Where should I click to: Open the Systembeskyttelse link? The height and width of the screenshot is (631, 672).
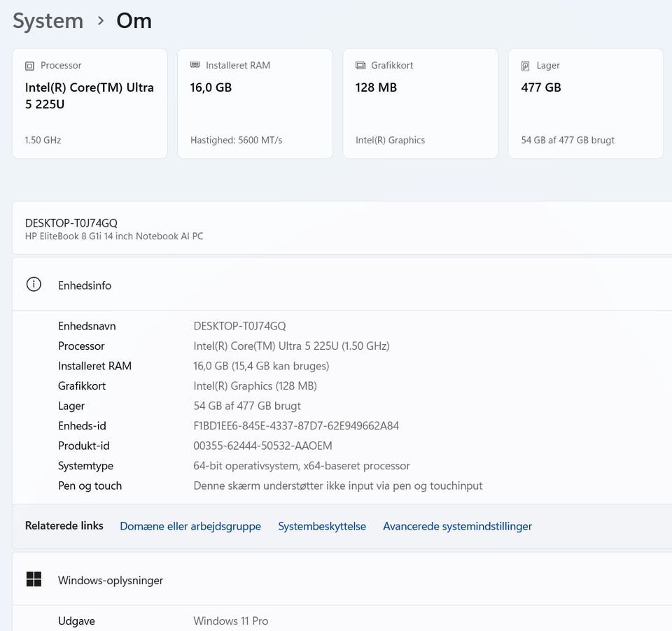click(x=322, y=526)
